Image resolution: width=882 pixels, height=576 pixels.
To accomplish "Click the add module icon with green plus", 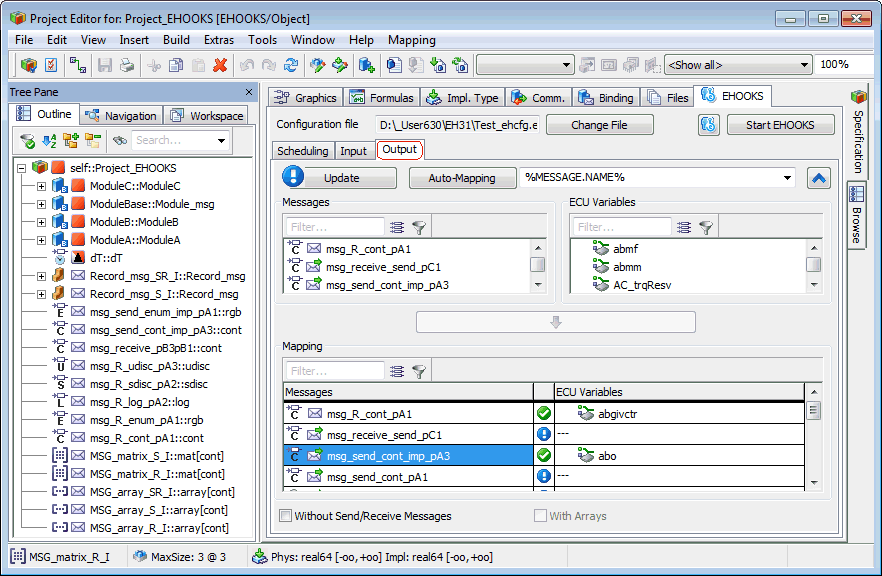I will [367, 65].
